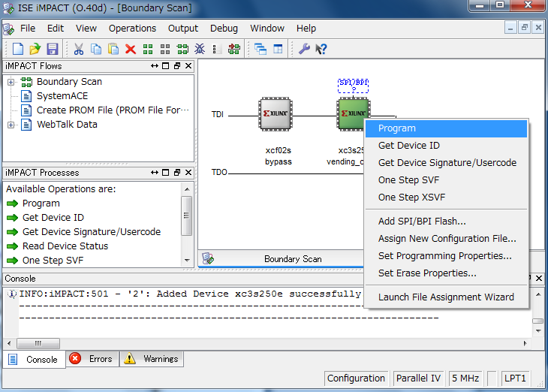
Task: Choose Set Erase Properties...
Action: point(446,273)
